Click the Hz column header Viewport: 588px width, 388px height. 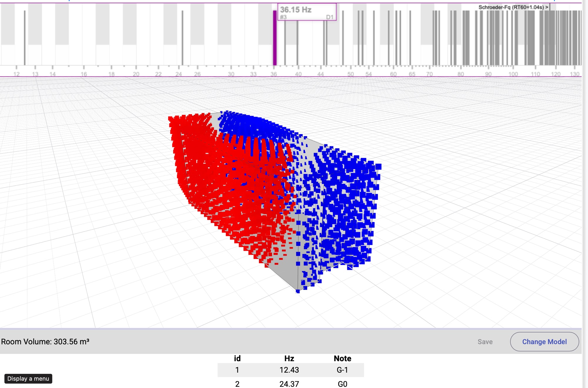[289, 358]
